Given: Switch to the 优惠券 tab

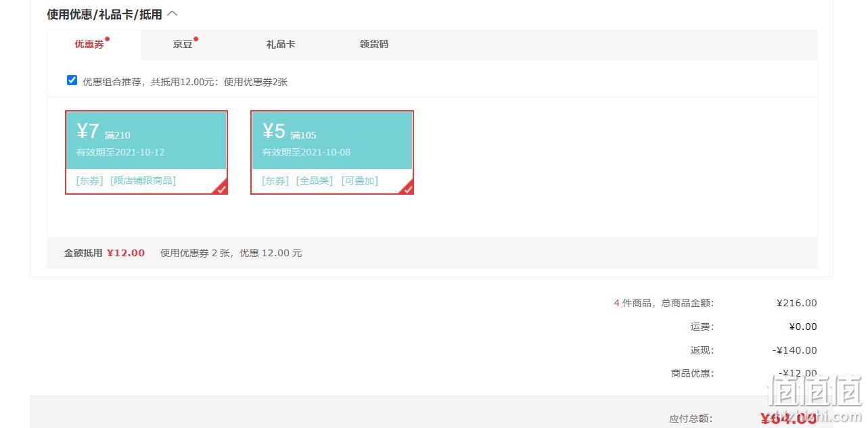Looking at the screenshot, I should tap(90, 44).
